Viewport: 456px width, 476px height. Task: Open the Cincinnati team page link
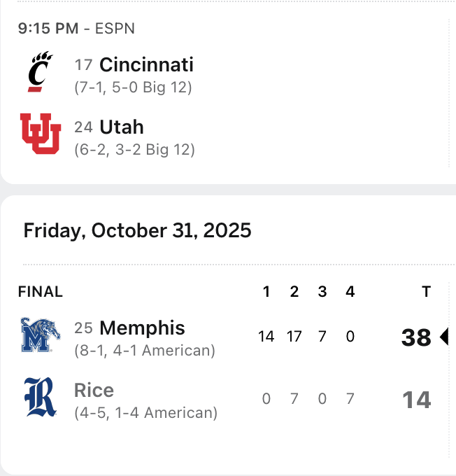coord(146,65)
